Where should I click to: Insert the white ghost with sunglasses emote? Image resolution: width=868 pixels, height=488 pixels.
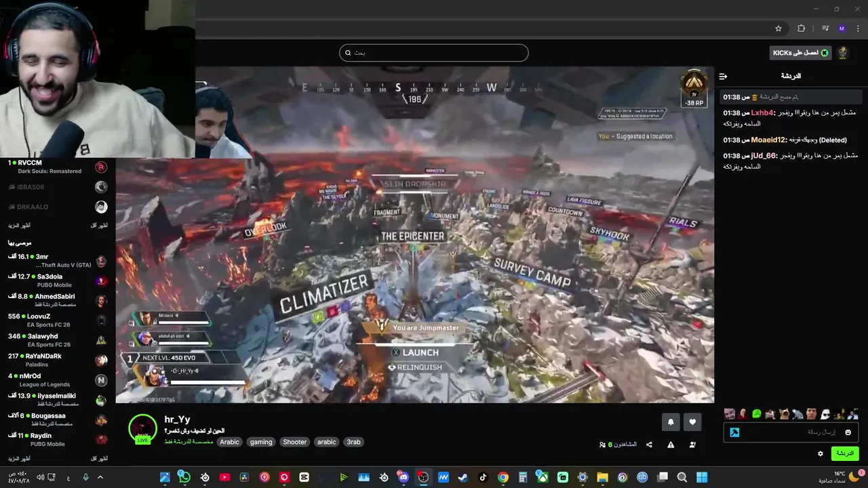tap(825, 414)
